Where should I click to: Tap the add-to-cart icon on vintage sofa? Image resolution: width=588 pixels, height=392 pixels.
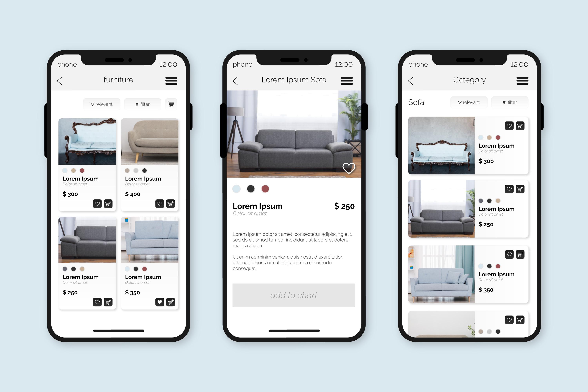click(109, 202)
